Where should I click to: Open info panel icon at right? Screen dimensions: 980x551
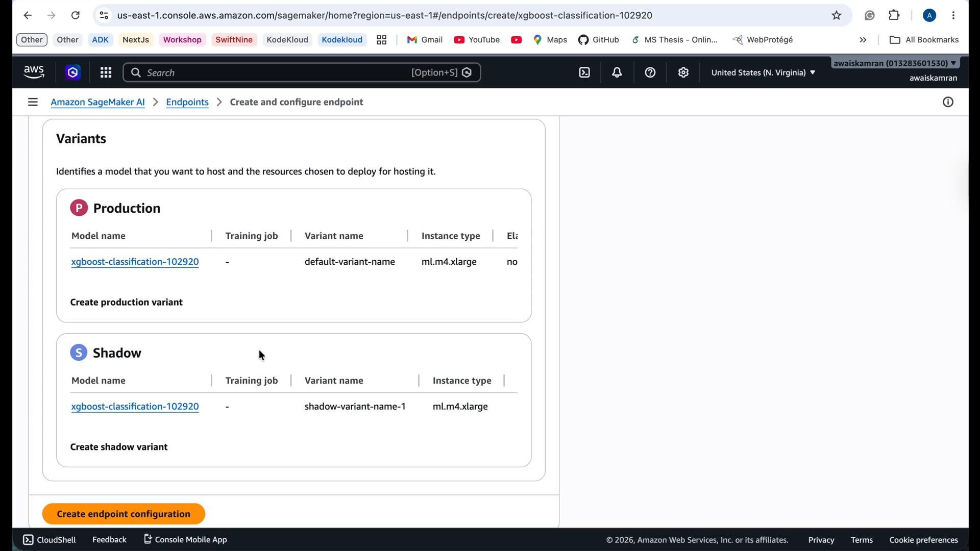point(948,102)
